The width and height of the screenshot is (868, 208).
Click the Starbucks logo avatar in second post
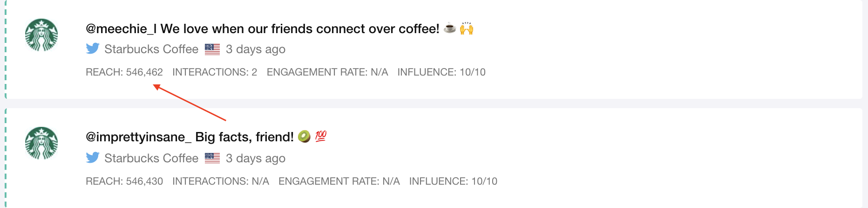point(41,143)
